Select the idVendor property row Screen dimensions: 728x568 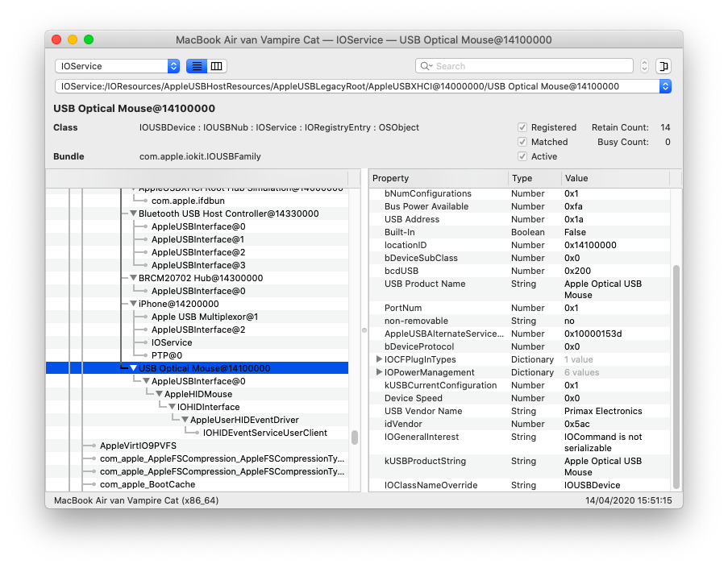point(520,424)
